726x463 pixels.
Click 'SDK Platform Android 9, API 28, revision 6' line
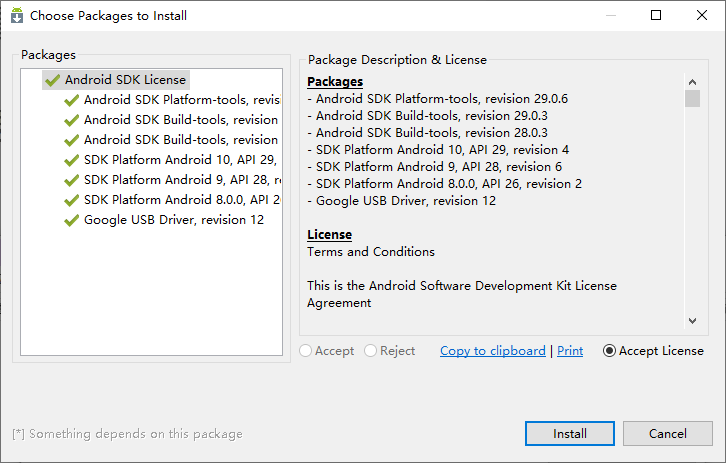click(x=434, y=167)
